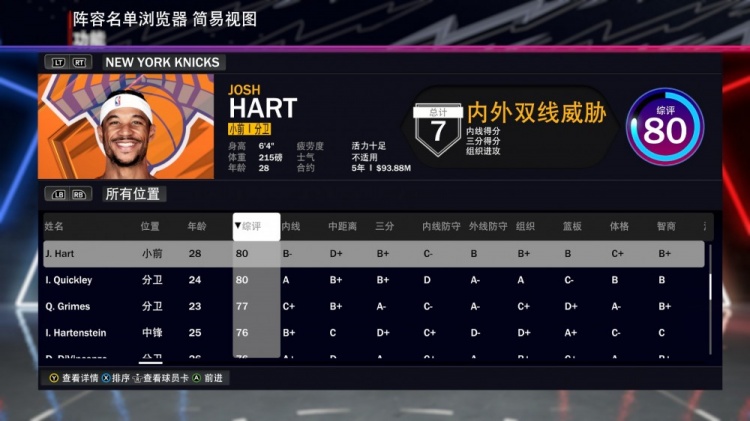Sort by the 篮板 column header
This screenshot has height=421, width=750.
pyautogui.click(x=572, y=226)
